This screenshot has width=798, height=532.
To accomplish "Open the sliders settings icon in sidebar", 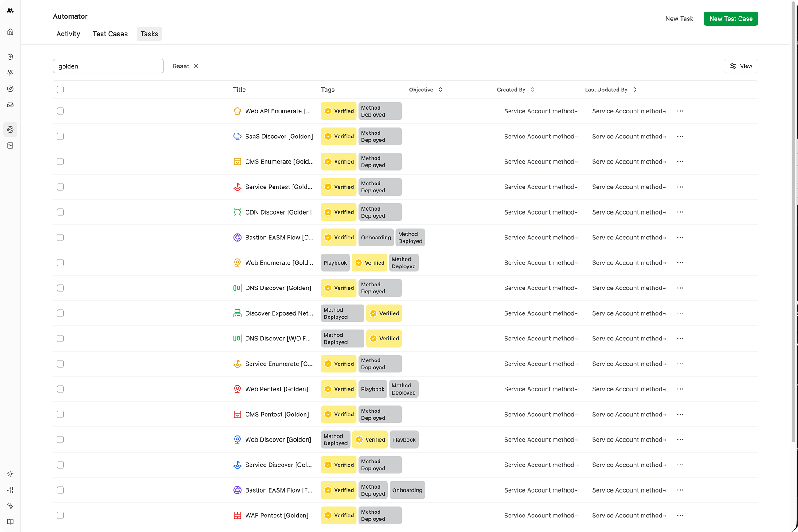I will tap(10, 490).
